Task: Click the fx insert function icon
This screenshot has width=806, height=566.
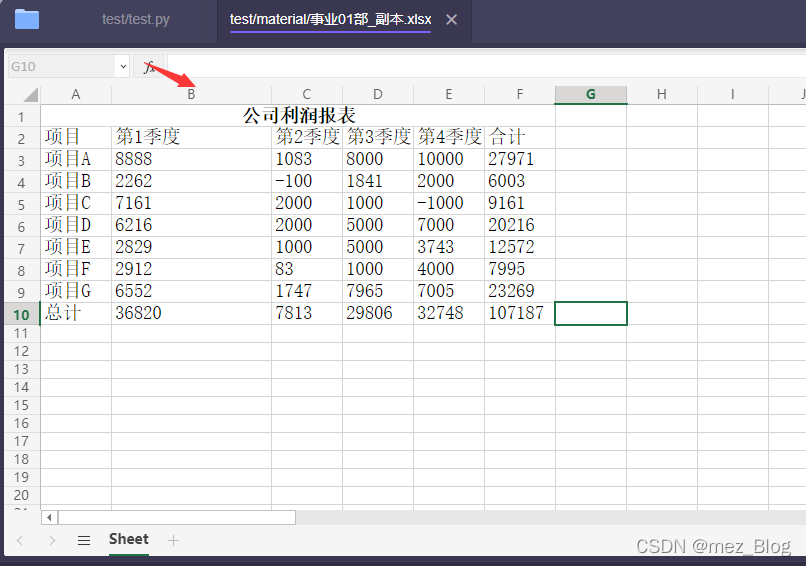Action: tap(149, 66)
